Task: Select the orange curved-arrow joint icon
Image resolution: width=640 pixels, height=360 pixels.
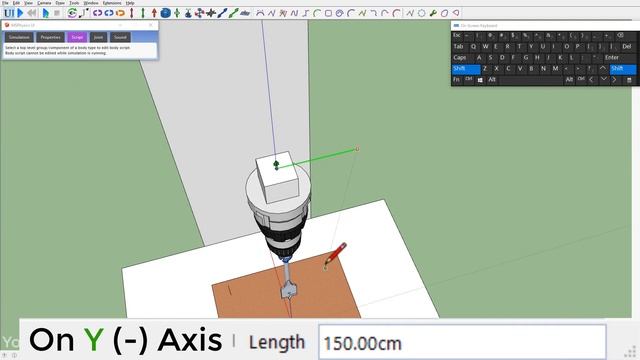Action: coord(120,13)
